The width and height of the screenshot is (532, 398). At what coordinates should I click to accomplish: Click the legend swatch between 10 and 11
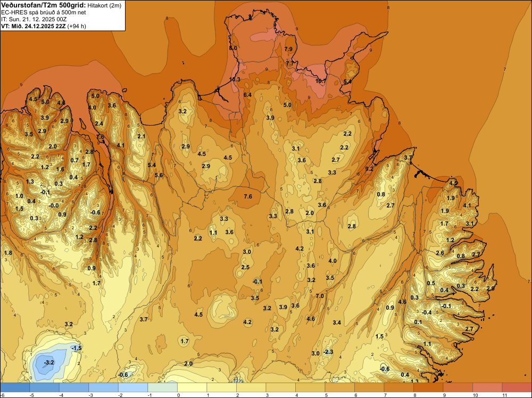pos(487,387)
